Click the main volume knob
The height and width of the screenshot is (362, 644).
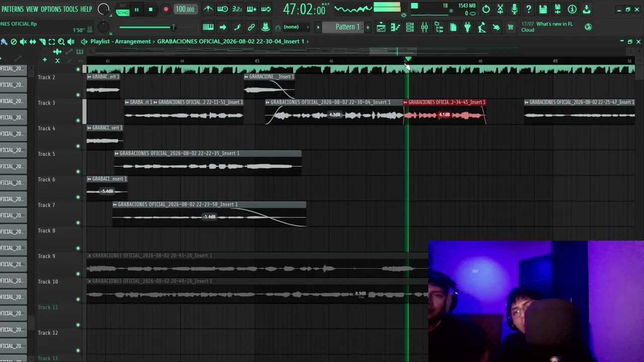103,9
